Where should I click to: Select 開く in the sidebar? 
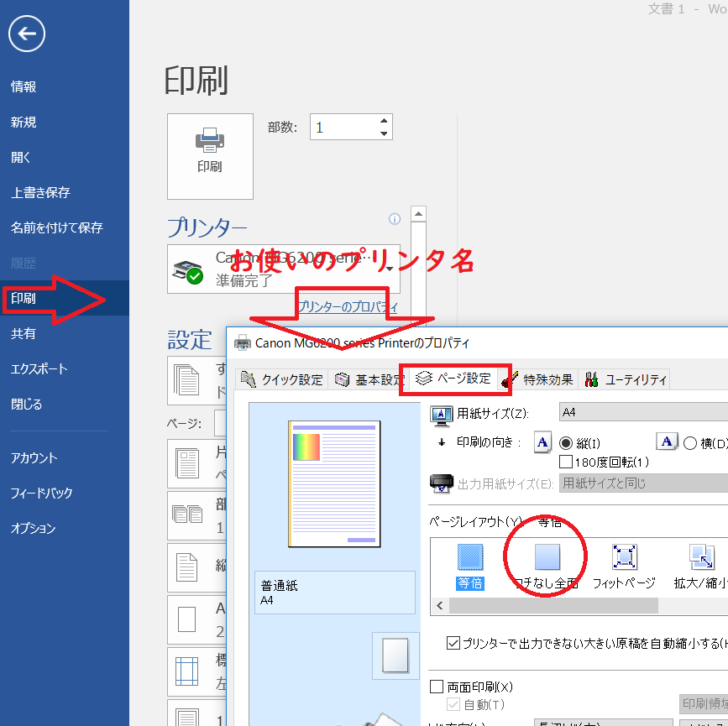point(21,157)
